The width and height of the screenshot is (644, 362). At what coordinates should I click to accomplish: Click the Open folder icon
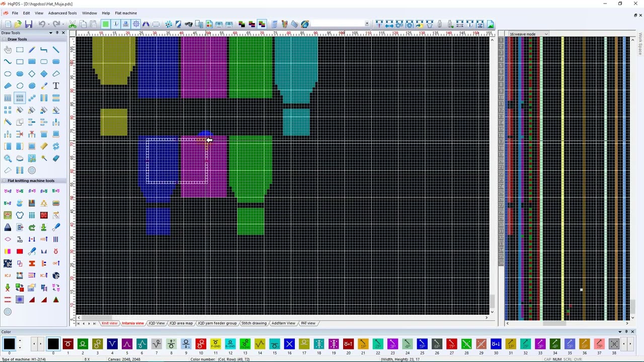(18, 24)
